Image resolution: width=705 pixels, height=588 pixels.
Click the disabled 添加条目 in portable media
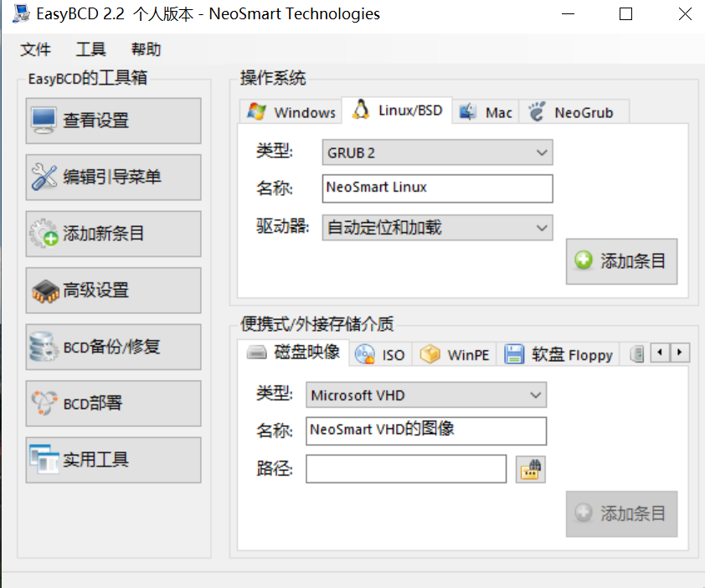(x=621, y=513)
